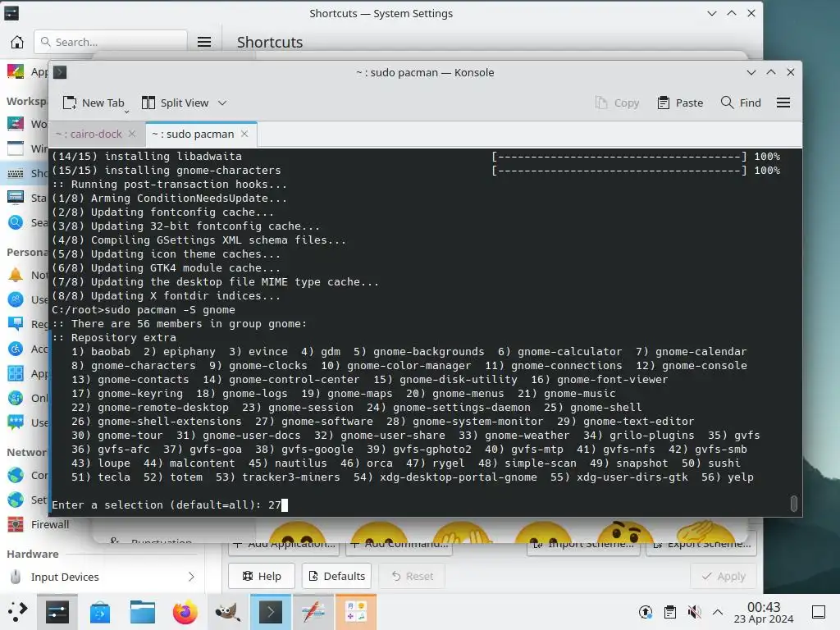
Task: Open the application launcher in taskbar
Action: click(17, 611)
